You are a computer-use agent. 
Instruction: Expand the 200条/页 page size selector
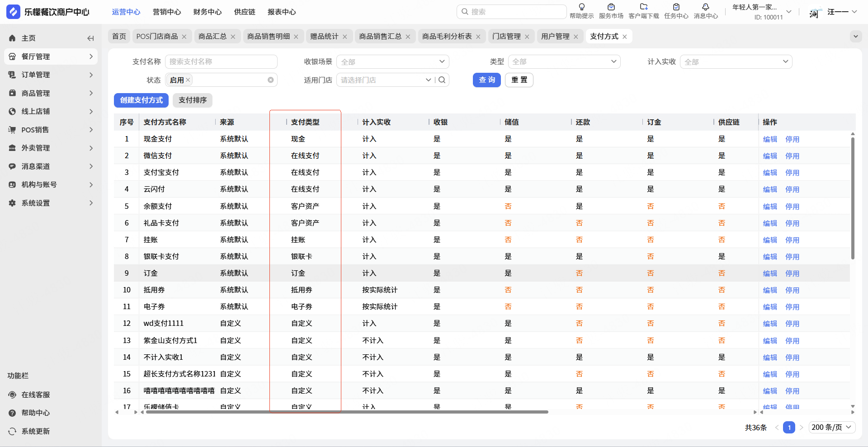[x=831, y=427]
